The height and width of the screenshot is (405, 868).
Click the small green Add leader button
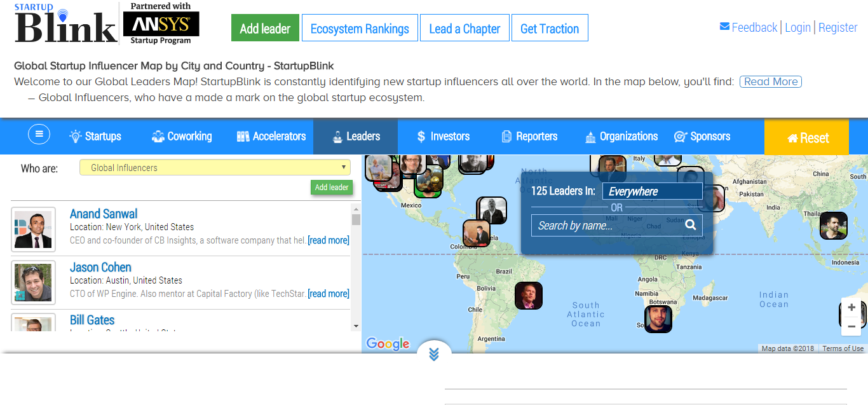click(332, 188)
